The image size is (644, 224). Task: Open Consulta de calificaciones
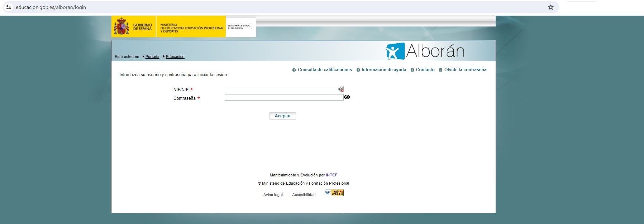(x=325, y=70)
